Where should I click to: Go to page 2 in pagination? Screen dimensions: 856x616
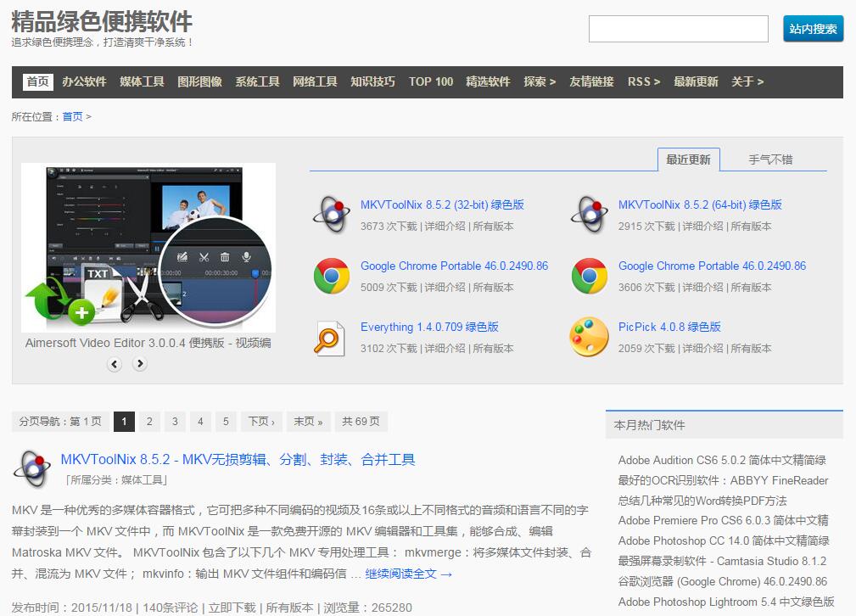(x=149, y=421)
